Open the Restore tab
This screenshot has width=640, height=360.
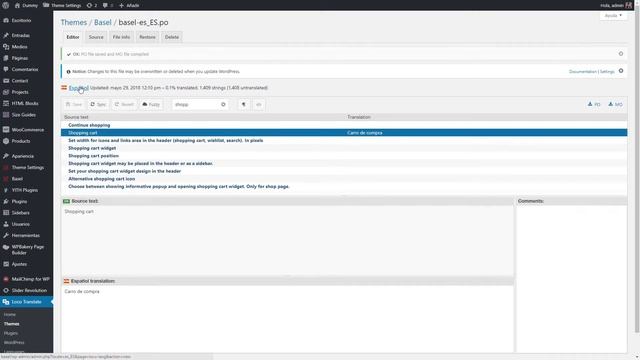coord(147,37)
